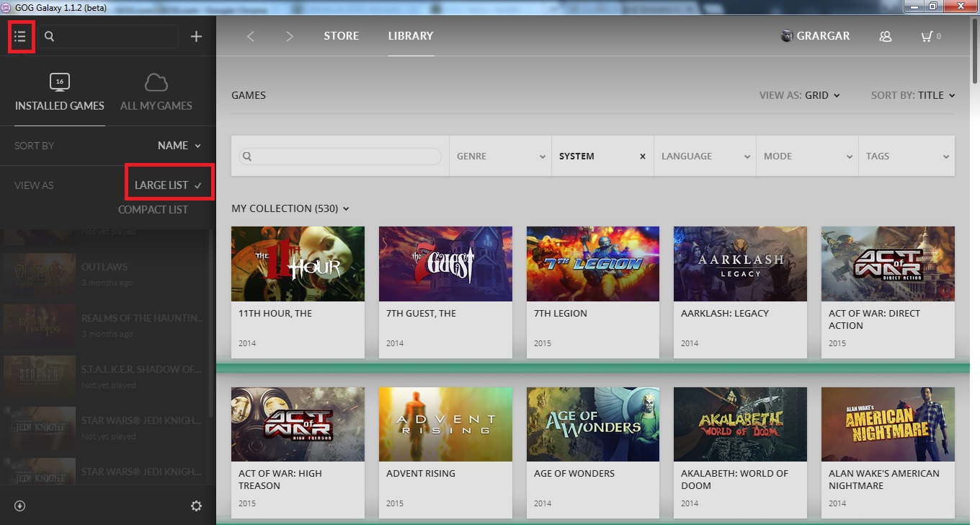Click the '11TH HOUR, THE' title text
The height and width of the screenshot is (525, 980).
point(275,314)
